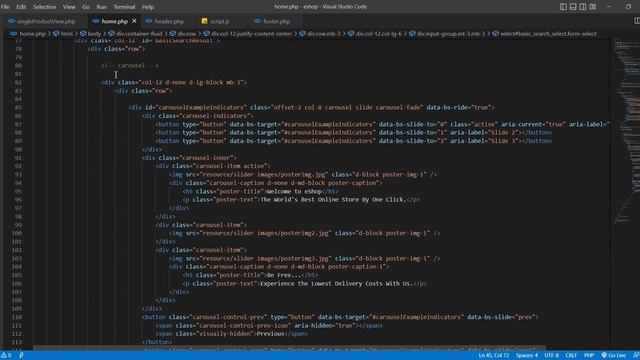Open the Selection menu
The height and width of the screenshot is (360, 640).
pos(44,7)
